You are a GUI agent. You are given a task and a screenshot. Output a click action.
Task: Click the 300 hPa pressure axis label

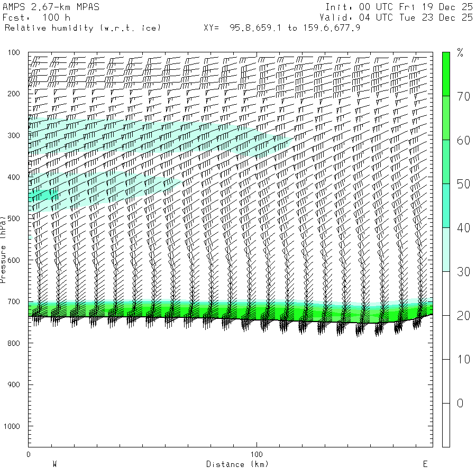14,135
